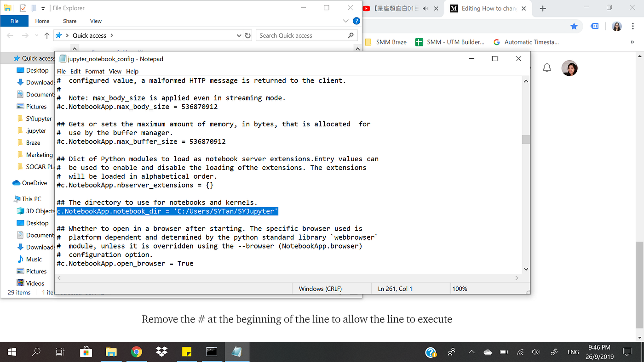The image size is (644, 362).
Task: Mute the YouTube tab audio
Action: point(425,8)
